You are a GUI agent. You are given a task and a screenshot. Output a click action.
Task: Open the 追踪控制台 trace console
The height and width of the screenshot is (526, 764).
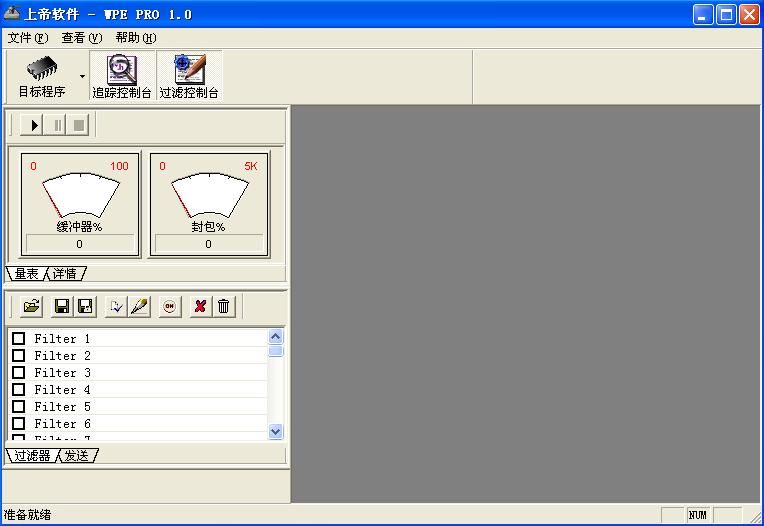pyautogui.click(x=122, y=76)
